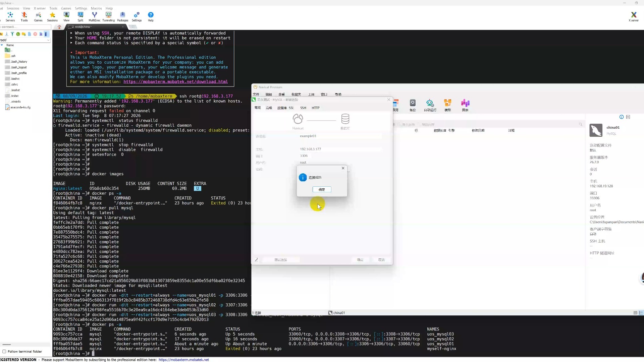This screenshot has height=362, width=644.
Task: Click the info icon in Navicat panel
Action: tap(622, 117)
